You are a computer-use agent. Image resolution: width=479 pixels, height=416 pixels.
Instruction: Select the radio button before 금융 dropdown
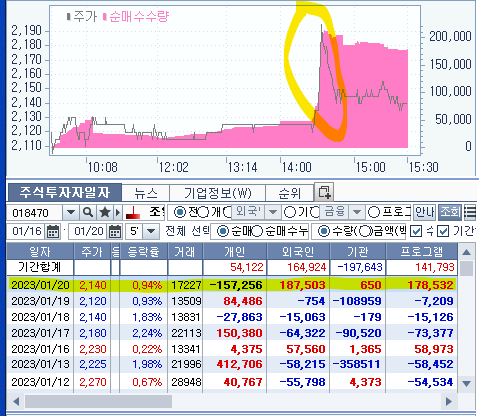[x=315, y=212]
